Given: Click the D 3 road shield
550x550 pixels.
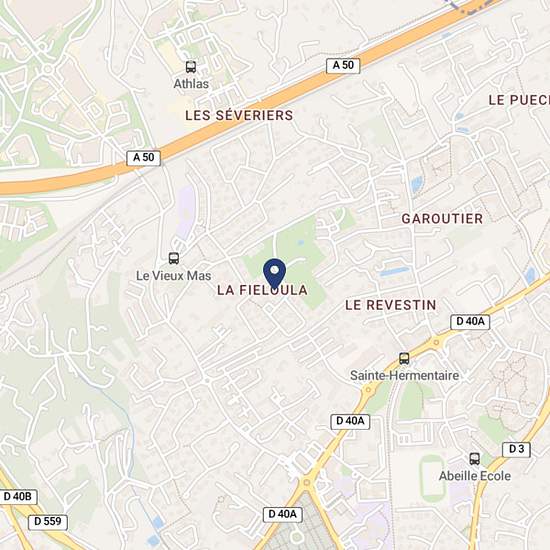Looking at the screenshot, I should 516,450.
